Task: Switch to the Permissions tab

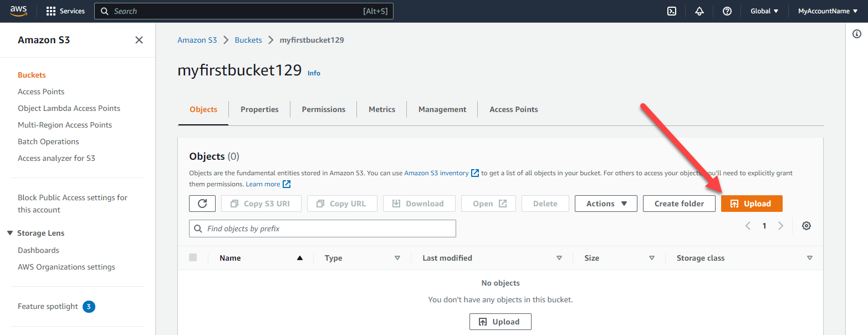Action: coord(323,109)
